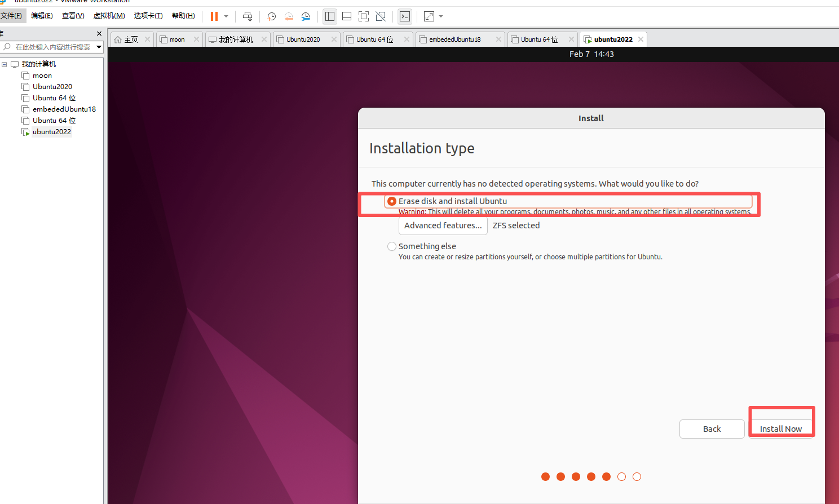839x504 pixels.
Task: Click the home icon on 主页 tab
Action: click(118, 39)
